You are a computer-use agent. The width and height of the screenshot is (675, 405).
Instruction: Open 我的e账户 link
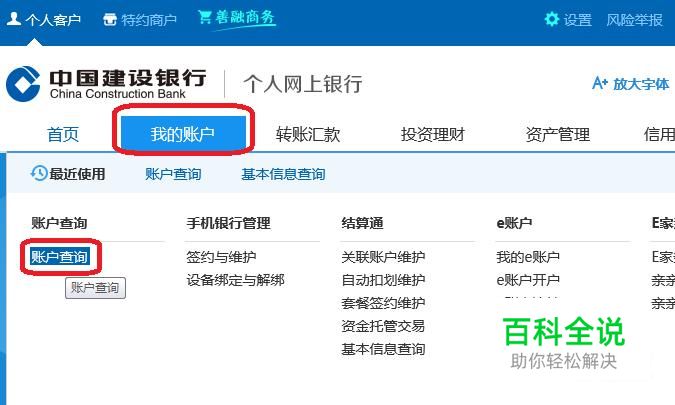click(x=528, y=257)
